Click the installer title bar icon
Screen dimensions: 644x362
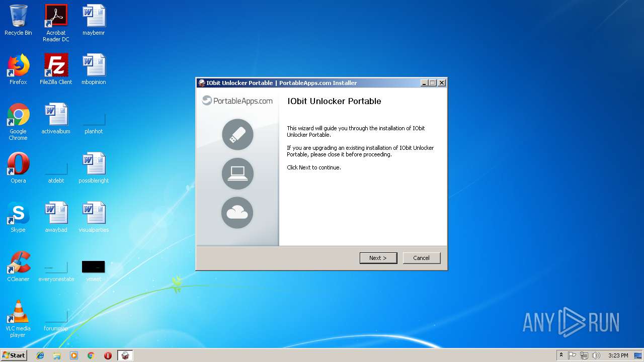202,83
